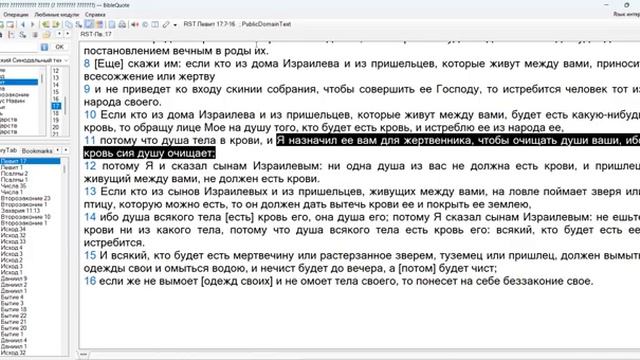Open Бытие 18 history entry

[x=14, y=309]
